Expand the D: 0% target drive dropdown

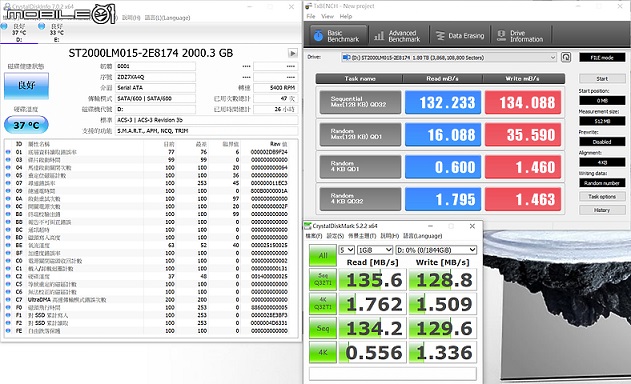(436, 250)
